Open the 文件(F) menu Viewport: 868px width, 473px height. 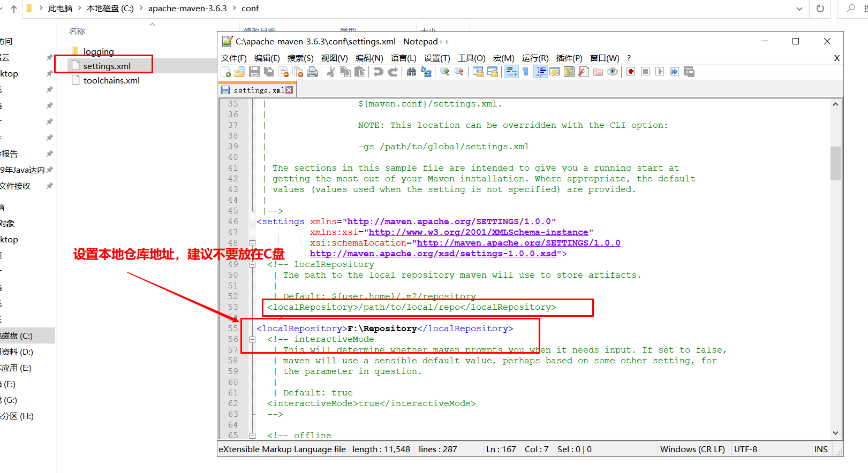234,58
